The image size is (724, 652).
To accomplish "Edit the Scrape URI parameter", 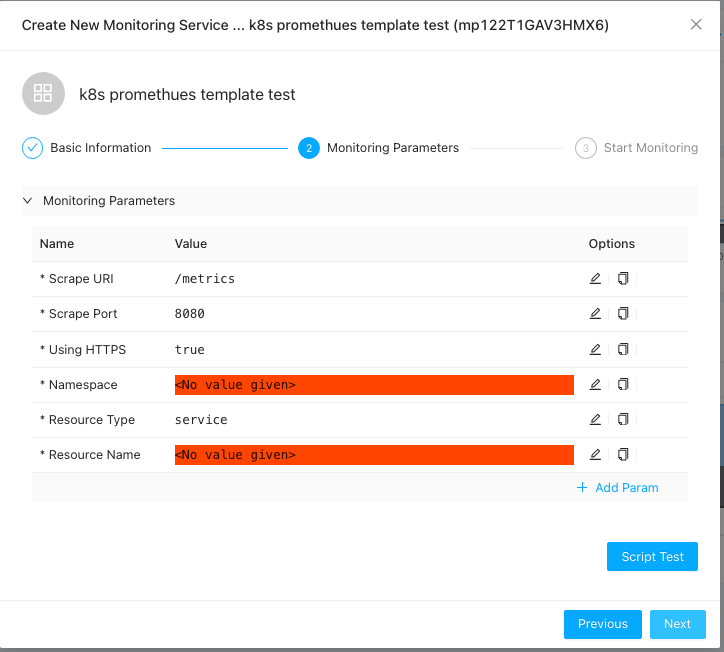I will [595, 279].
